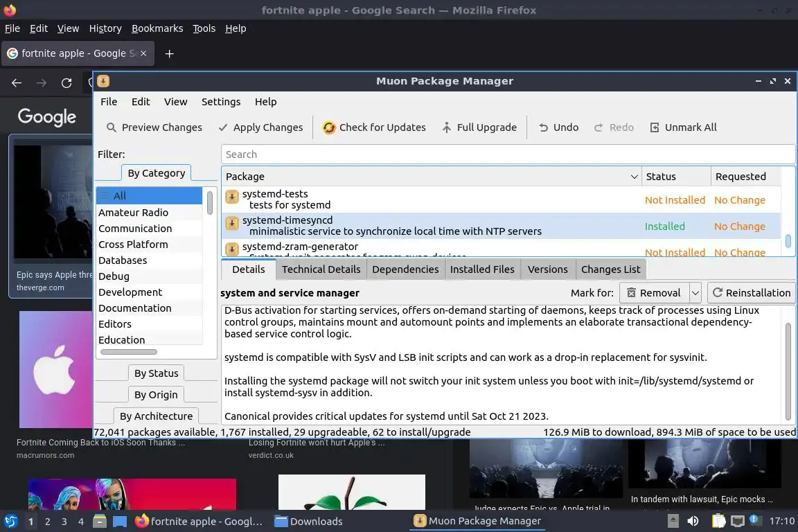798x532 pixels.
Task: Select the Cross Platform category
Action: coord(149,245)
